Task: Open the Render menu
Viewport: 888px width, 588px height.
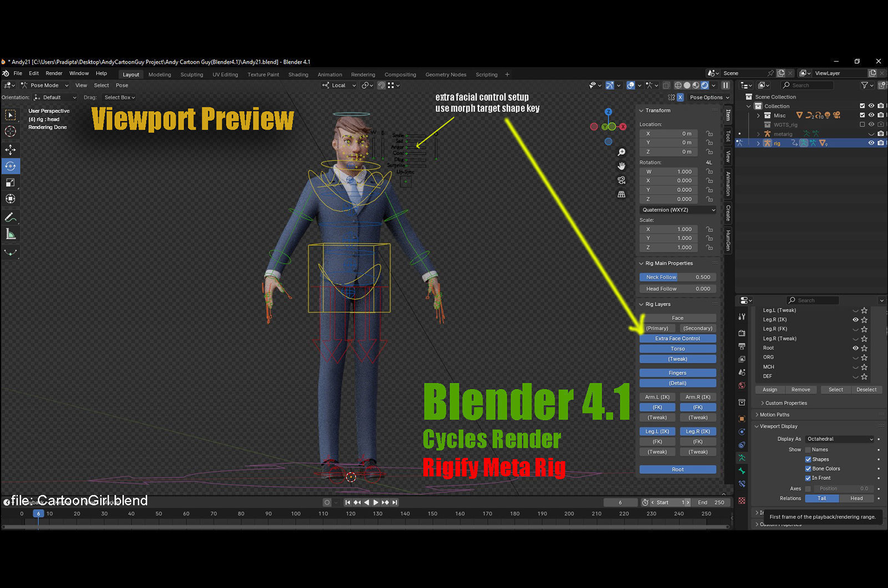Action: [x=54, y=73]
